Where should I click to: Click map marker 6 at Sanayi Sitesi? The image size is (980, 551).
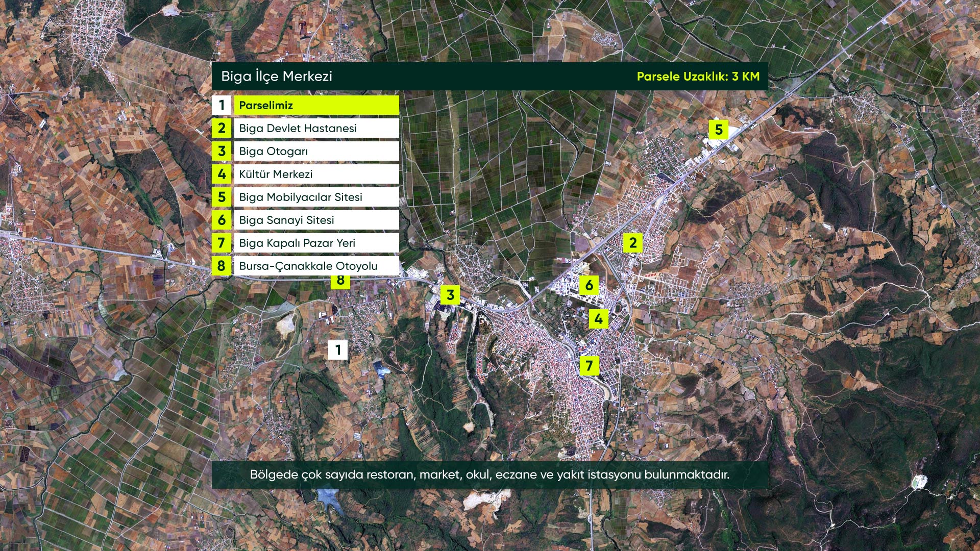(x=589, y=285)
